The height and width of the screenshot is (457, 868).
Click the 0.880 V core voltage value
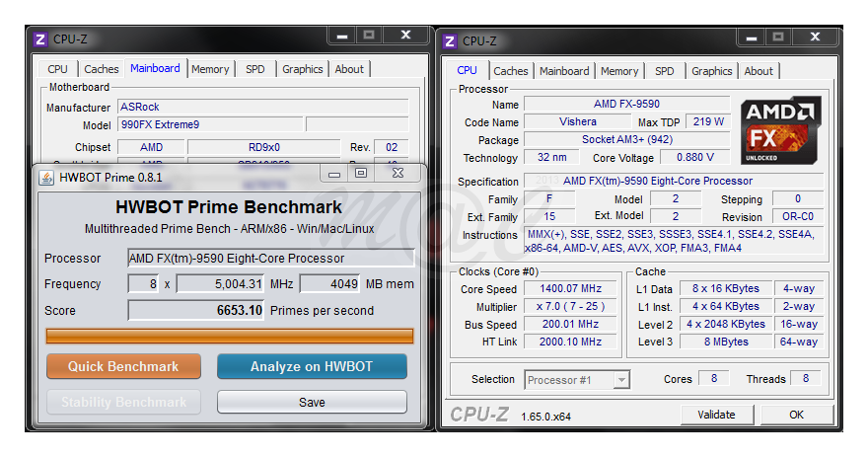tap(695, 157)
